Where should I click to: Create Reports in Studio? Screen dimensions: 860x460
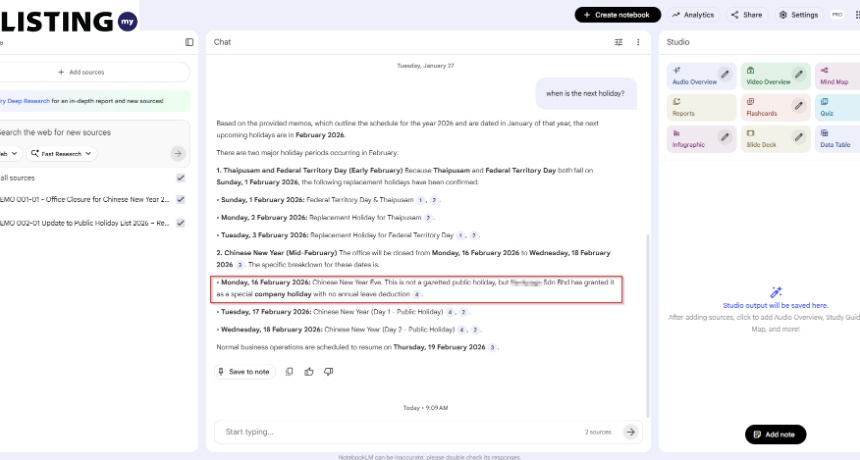pyautogui.click(x=701, y=107)
